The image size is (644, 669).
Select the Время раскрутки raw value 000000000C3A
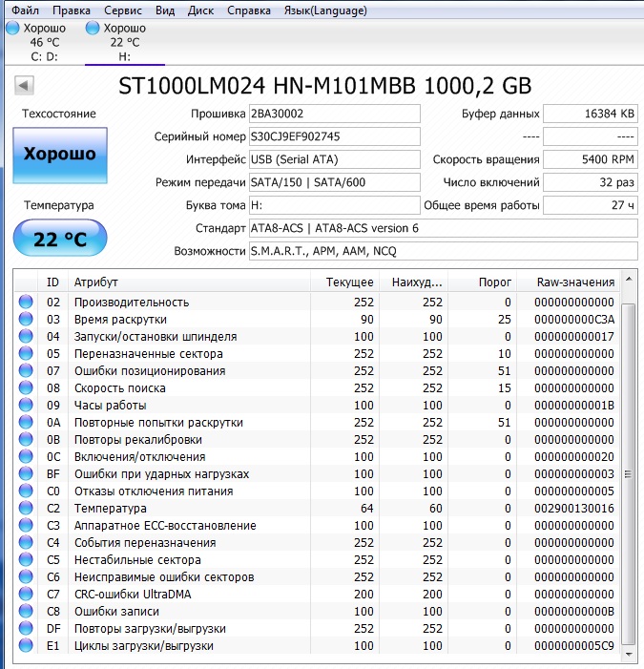[x=574, y=319]
